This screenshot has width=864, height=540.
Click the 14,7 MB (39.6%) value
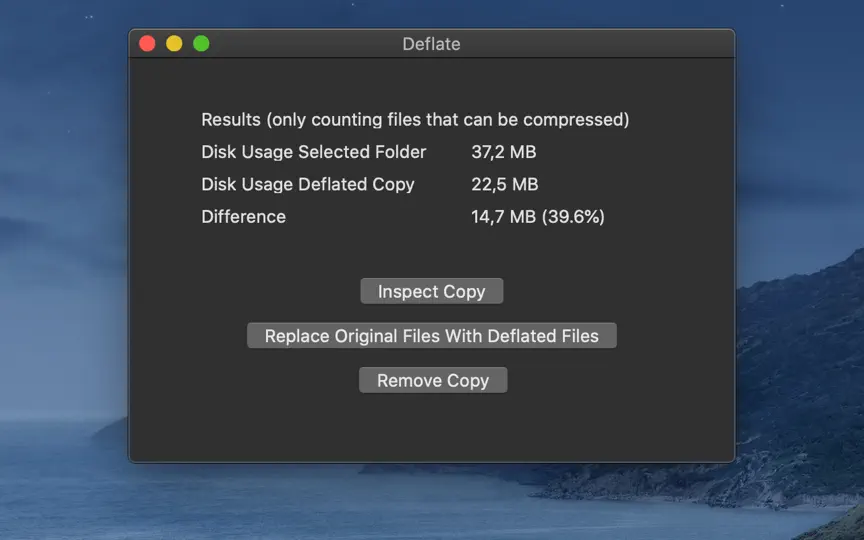[538, 217]
